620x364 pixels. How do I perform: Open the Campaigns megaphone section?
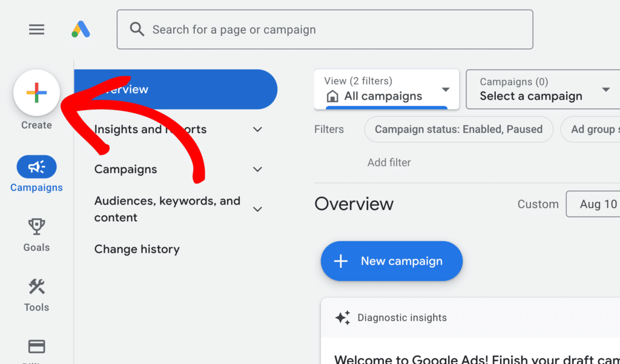(36, 167)
